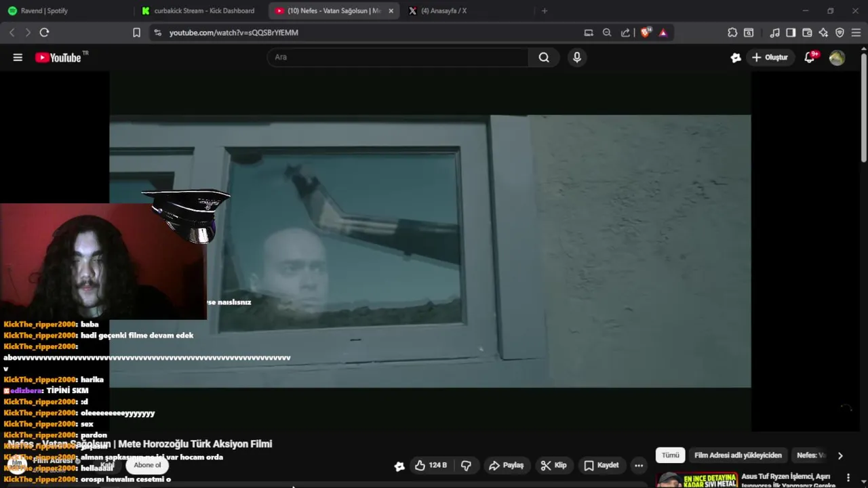This screenshot has height=488, width=868.
Task: Like the video showing 124 B
Action: coord(431,466)
